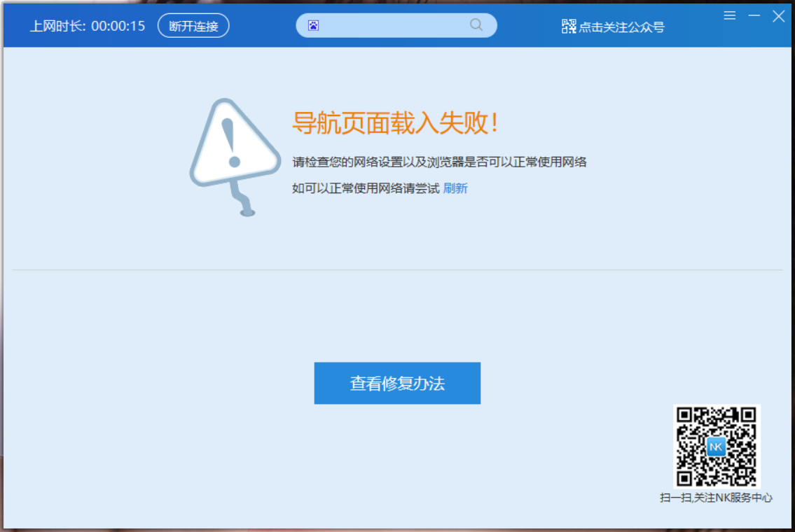Click the 00:00:15 online timer value
The width and height of the screenshot is (795, 532).
pyautogui.click(x=118, y=26)
